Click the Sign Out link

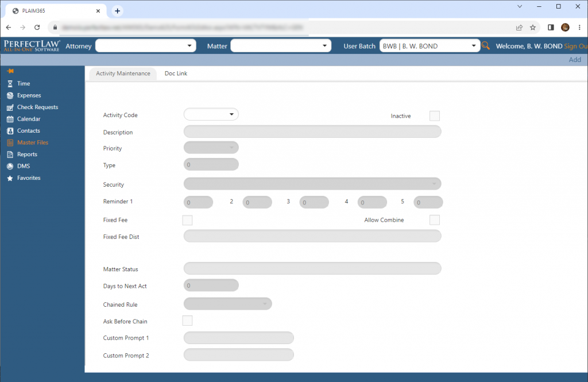pos(575,46)
